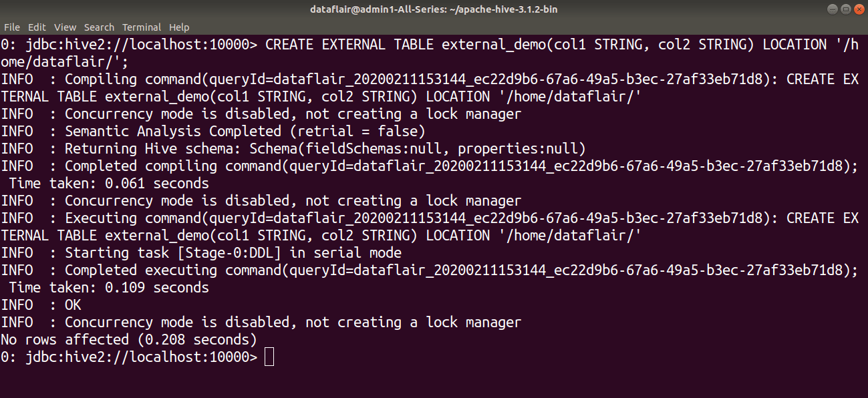Click the minimize window icon

click(x=831, y=9)
